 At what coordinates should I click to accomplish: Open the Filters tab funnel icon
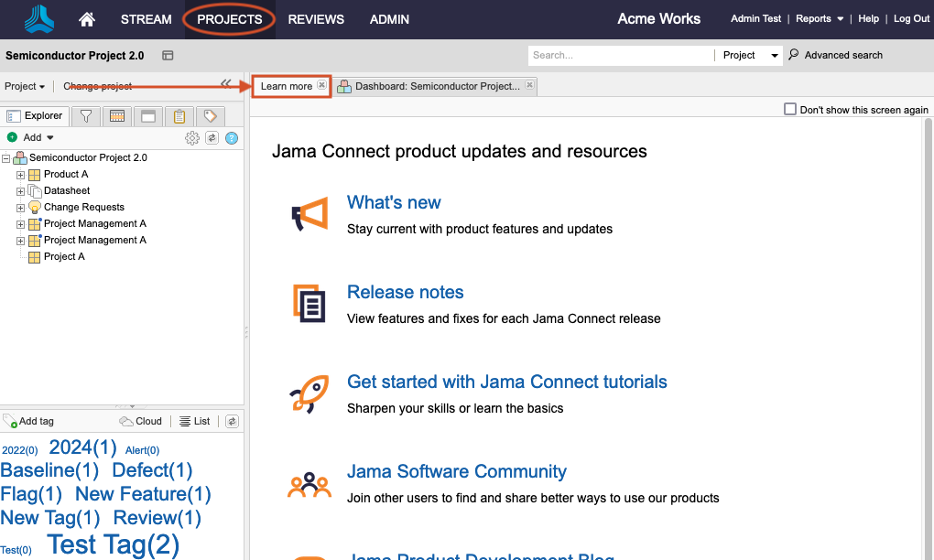(85, 116)
